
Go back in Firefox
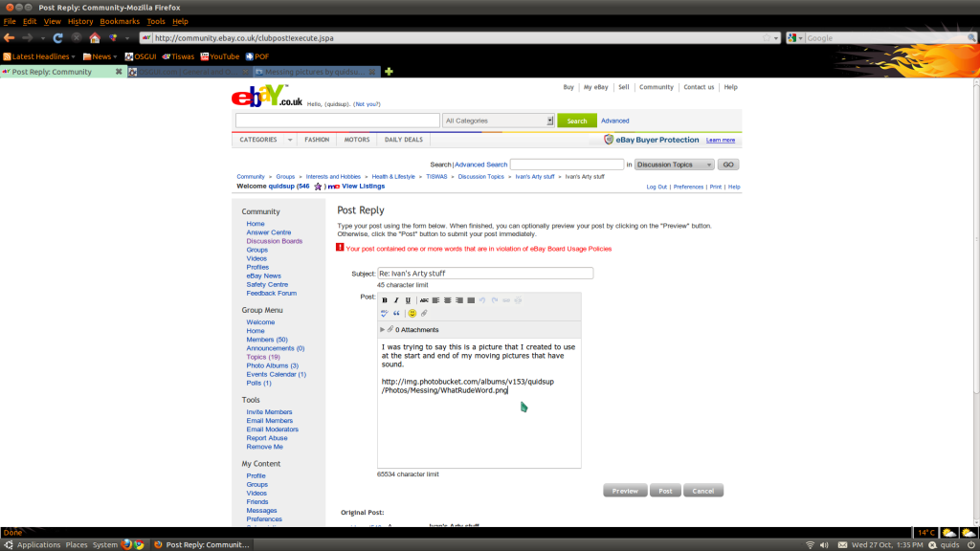[10, 38]
